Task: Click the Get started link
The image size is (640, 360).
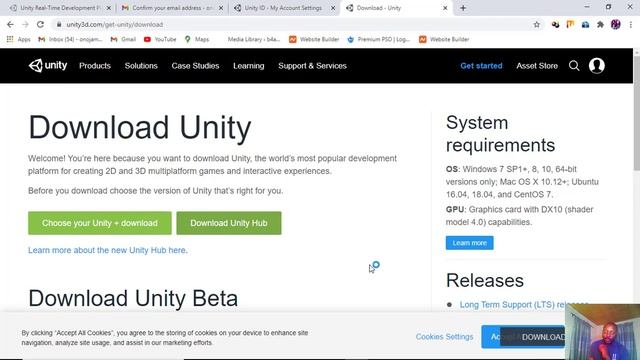Action: [x=481, y=66]
